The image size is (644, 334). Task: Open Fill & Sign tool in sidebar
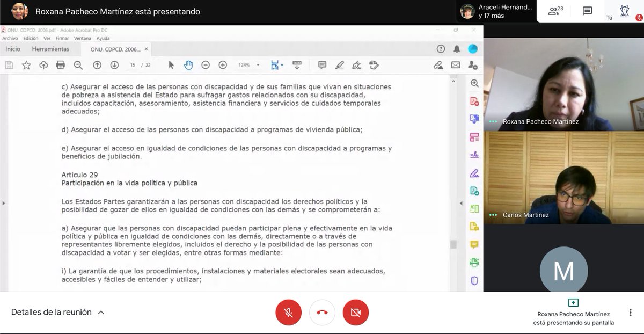(x=474, y=155)
